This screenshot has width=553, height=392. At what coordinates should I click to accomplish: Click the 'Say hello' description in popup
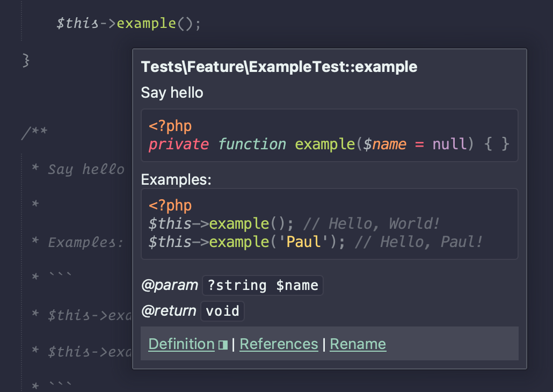[172, 93]
